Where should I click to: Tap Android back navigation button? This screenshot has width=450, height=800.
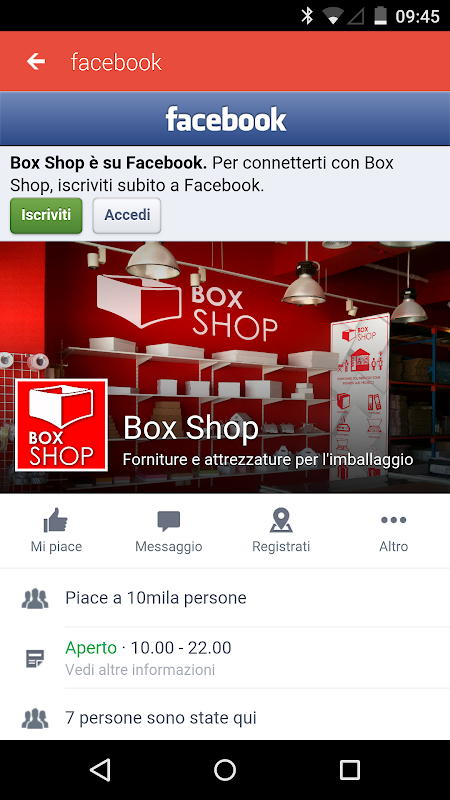point(100,769)
